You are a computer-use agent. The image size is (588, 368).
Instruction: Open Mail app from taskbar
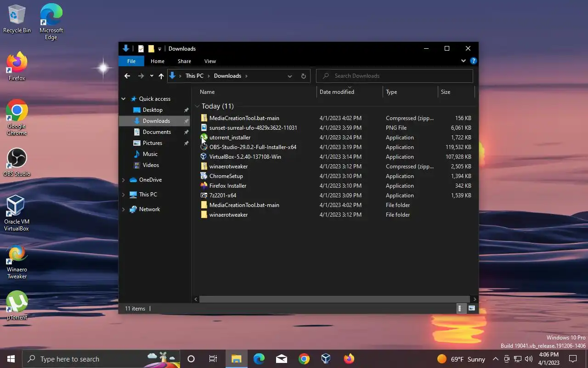[282, 359]
